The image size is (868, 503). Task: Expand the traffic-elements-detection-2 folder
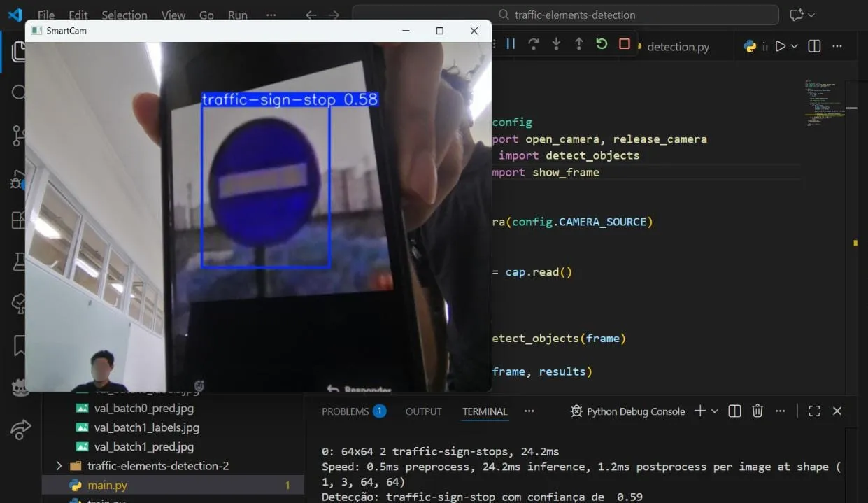pyautogui.click(x=59, y=466)
